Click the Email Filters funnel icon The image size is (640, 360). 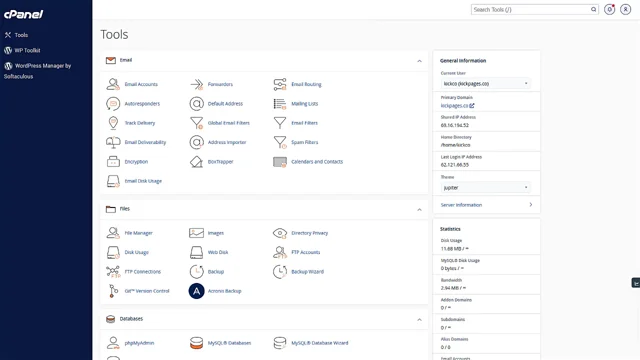(x=280, y=123)
